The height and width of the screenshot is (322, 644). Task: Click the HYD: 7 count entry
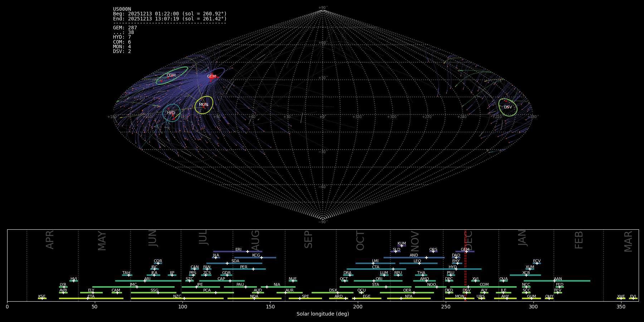coord(122,37)
